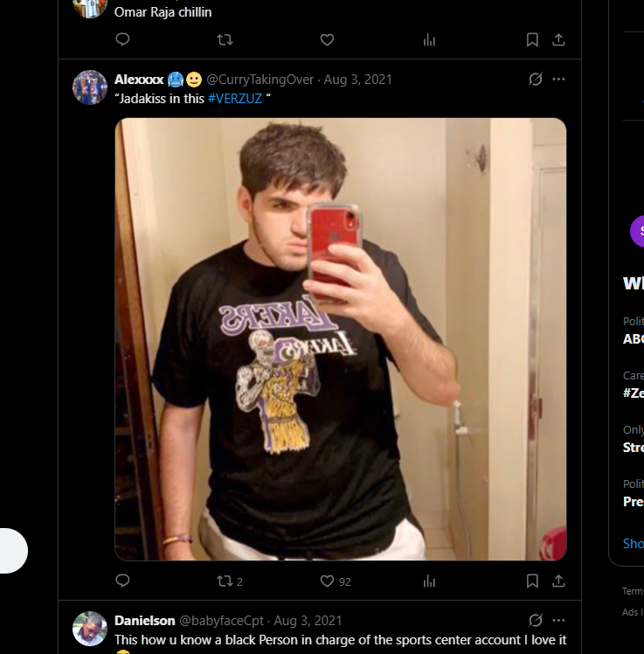Open @CurryTakingOver profile handle

pyautogui.click(x=260, y=80)
